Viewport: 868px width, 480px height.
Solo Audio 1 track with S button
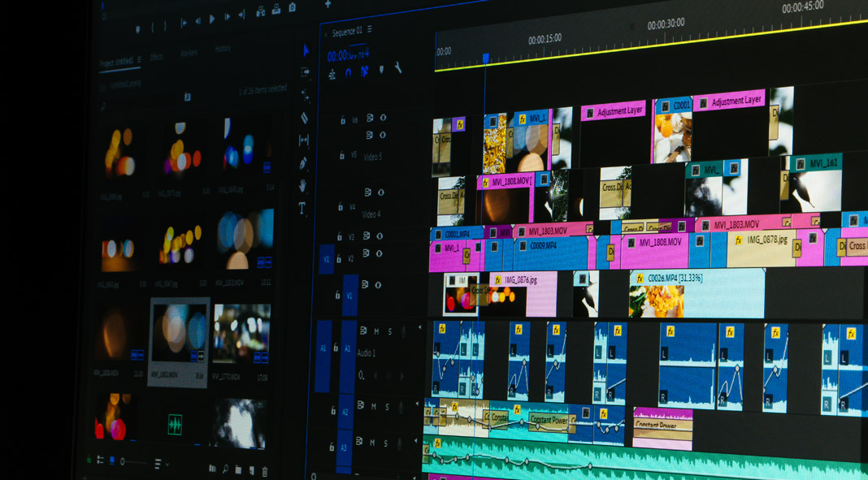pyautogui.click(x=390, y=332)
